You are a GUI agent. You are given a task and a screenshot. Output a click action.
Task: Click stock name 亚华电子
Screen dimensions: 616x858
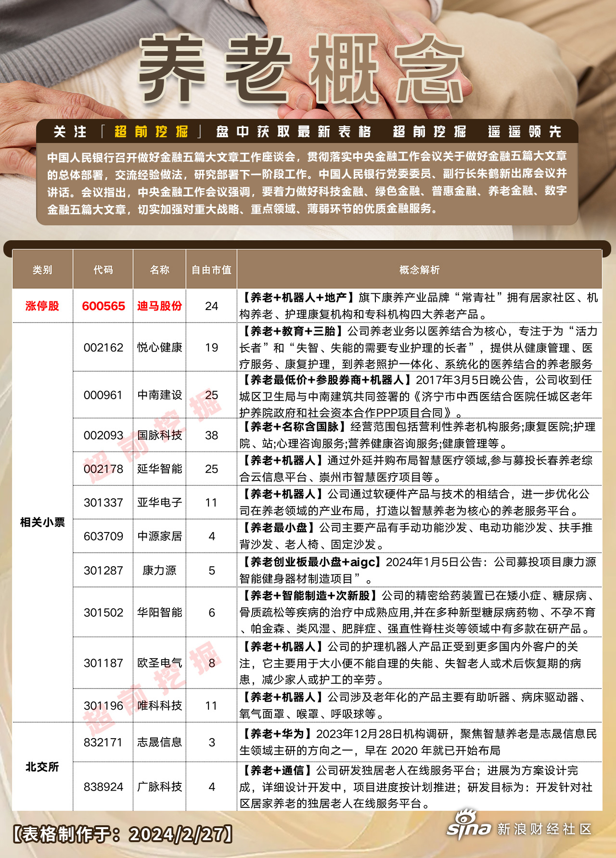pos(159,503)
